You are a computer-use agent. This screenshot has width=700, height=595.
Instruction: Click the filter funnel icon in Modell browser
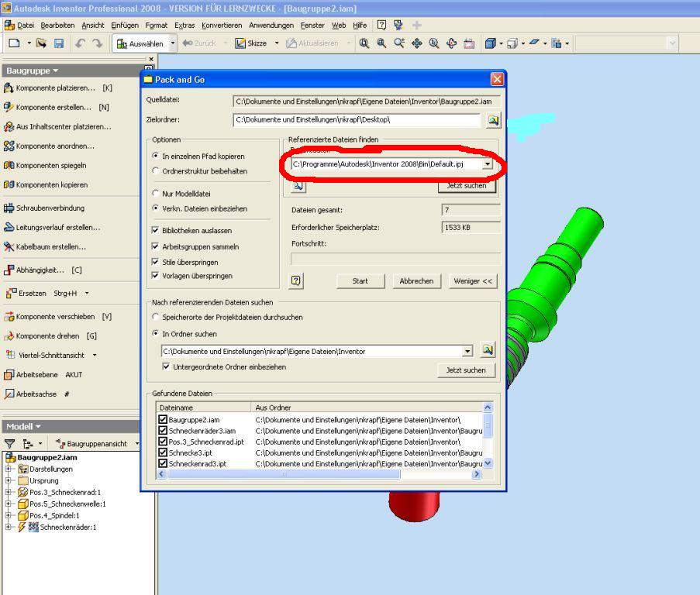pos(9,443)
